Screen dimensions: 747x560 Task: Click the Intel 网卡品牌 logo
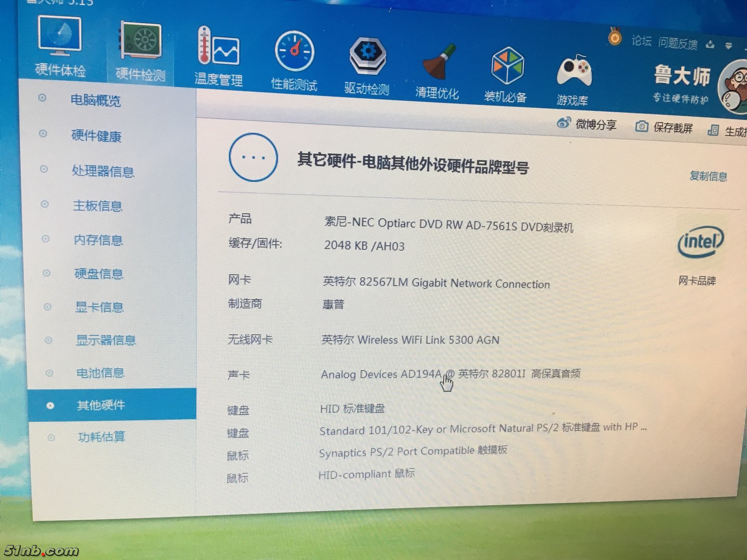pyautogui.click(x=700, y=242)
